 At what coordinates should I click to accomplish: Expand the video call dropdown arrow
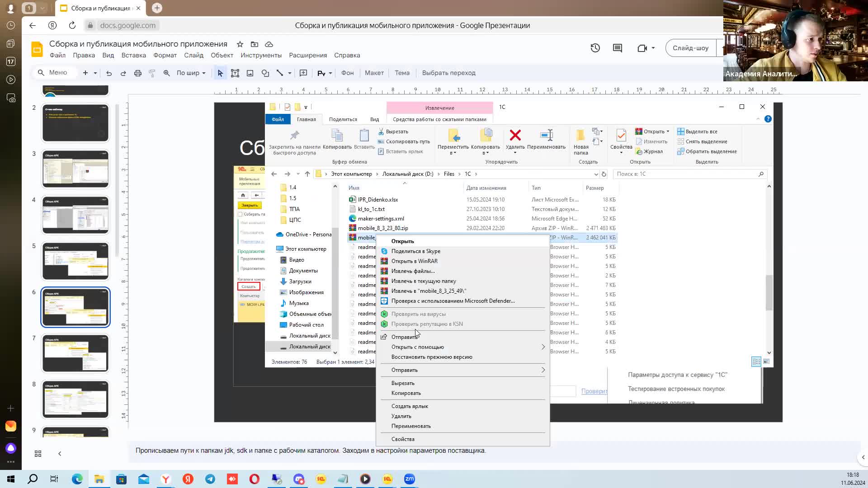tap(653, 48)
